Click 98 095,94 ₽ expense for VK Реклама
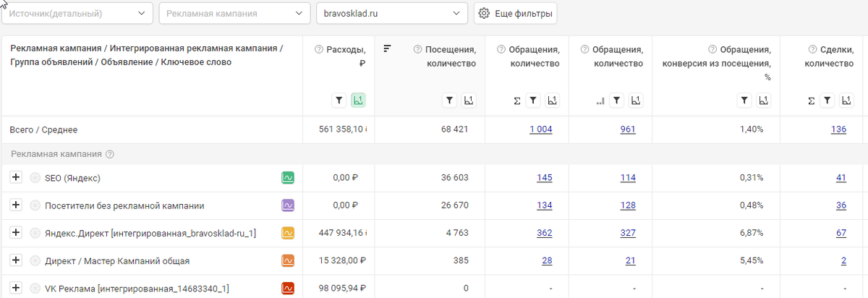Image resolution: width=868 pixels, height=298 pixels. click(x=343, y=288)
